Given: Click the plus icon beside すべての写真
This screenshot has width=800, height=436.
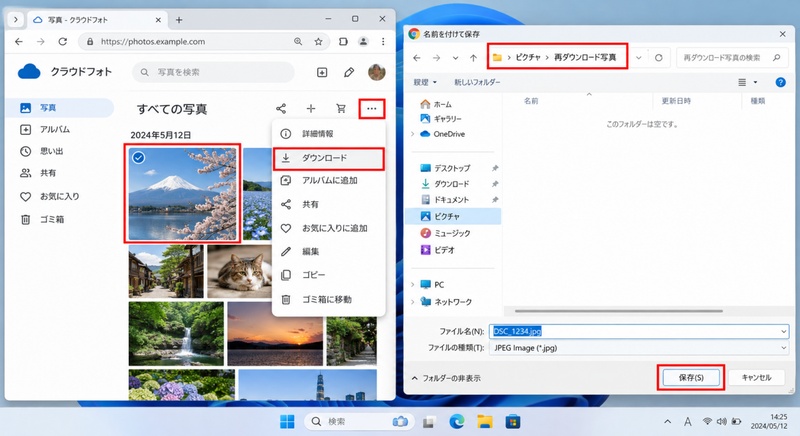Looking at the screenshot, I should 311,109.
